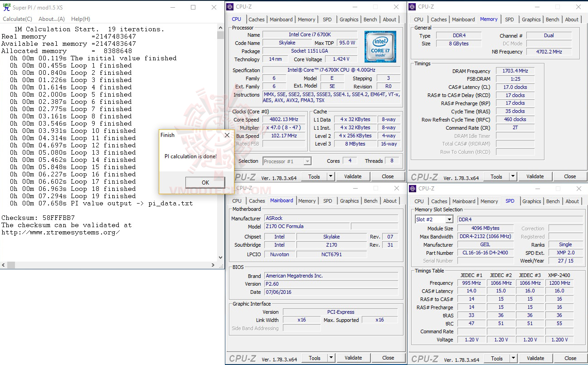The image size is (588, 365).
Task: Click the Super PI vertical scrollbar up arrow
Action: tap(220, 28)
